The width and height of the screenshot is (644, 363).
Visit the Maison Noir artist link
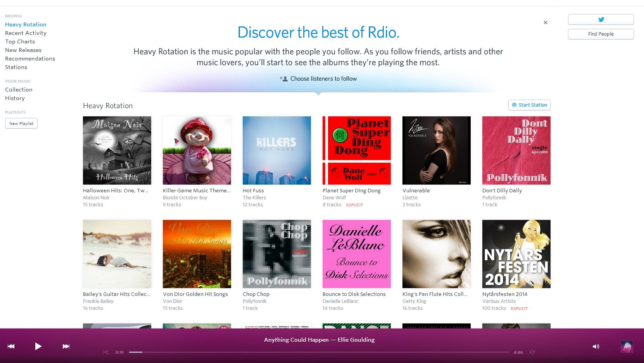pos(96,198)
